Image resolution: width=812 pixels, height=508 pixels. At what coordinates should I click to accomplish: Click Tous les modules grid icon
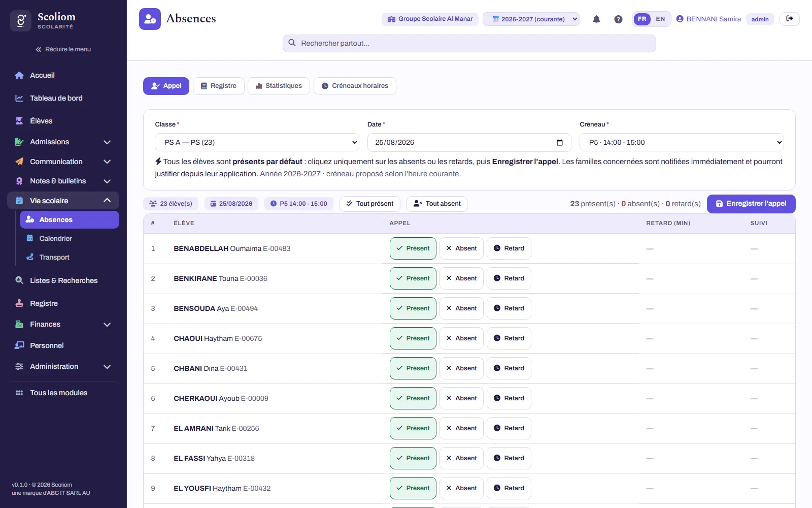pos(19,393)
